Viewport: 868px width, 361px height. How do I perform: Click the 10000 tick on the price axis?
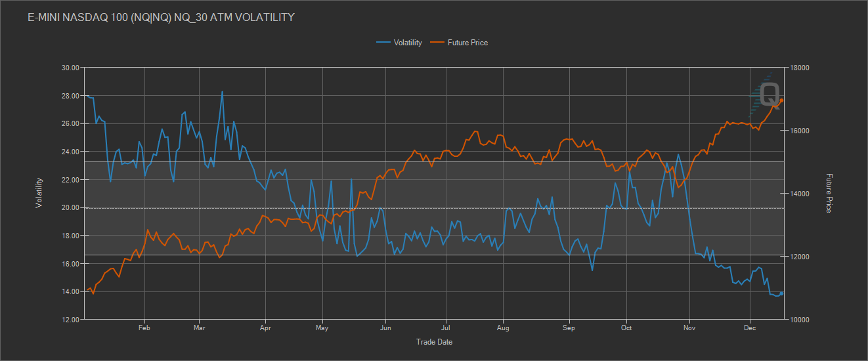[800, 320]
